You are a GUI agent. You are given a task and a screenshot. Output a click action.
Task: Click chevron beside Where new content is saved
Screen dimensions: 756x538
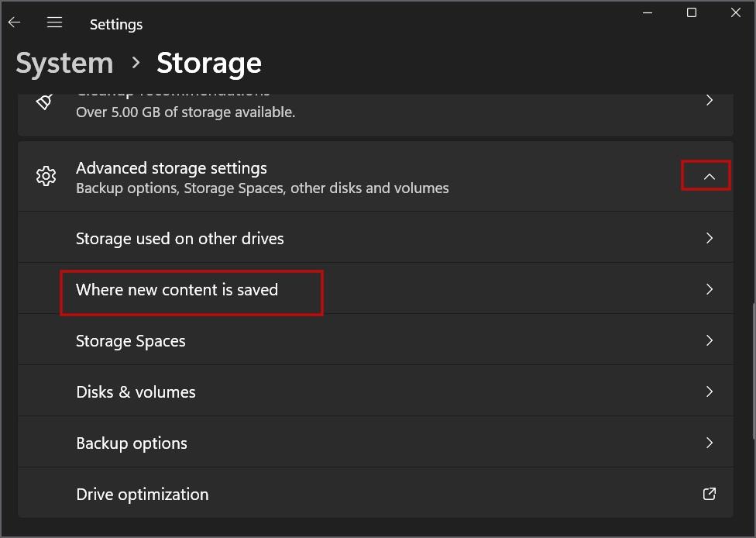tap(710, 289)
